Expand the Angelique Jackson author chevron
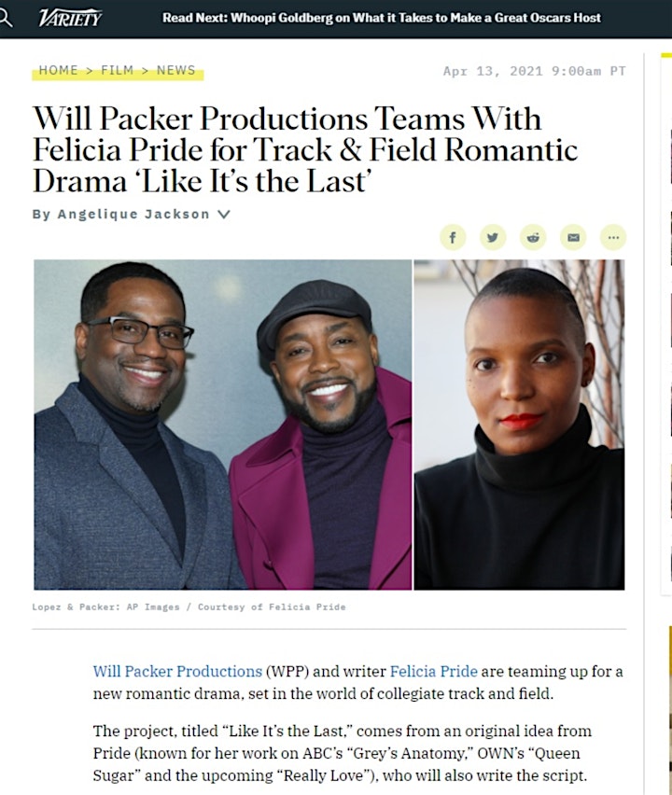This screenshot has height=795, width=672. (x=224, y=215)
